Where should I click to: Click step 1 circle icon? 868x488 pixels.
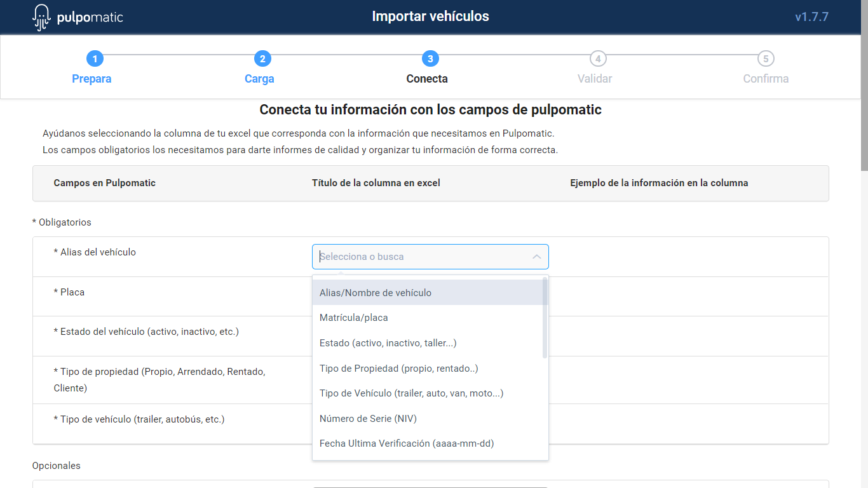[95, 59]
